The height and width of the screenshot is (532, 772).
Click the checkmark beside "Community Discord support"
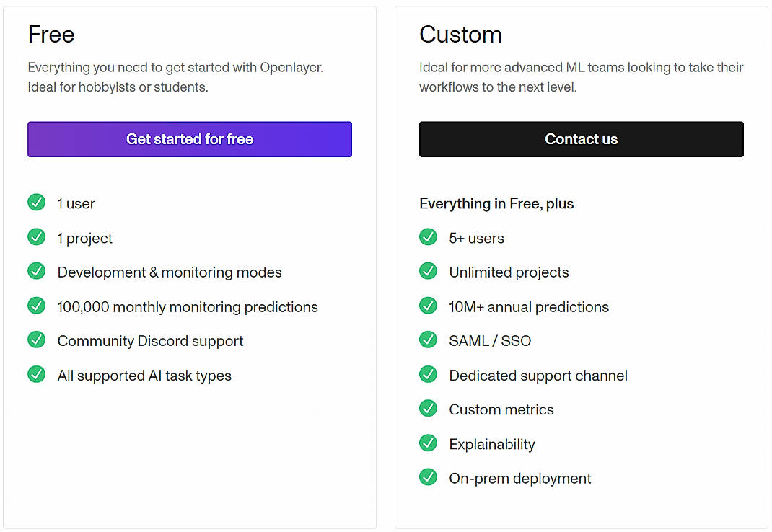[36, 340]
